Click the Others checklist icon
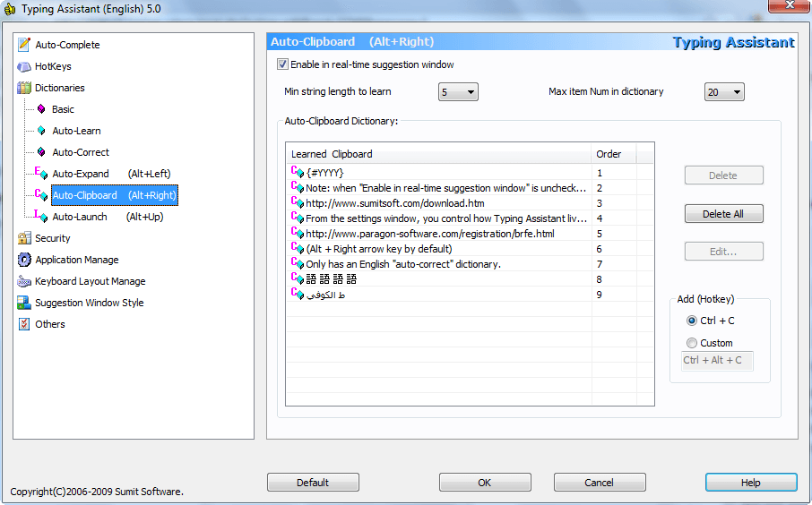The image size is (812, 505). 24,324
